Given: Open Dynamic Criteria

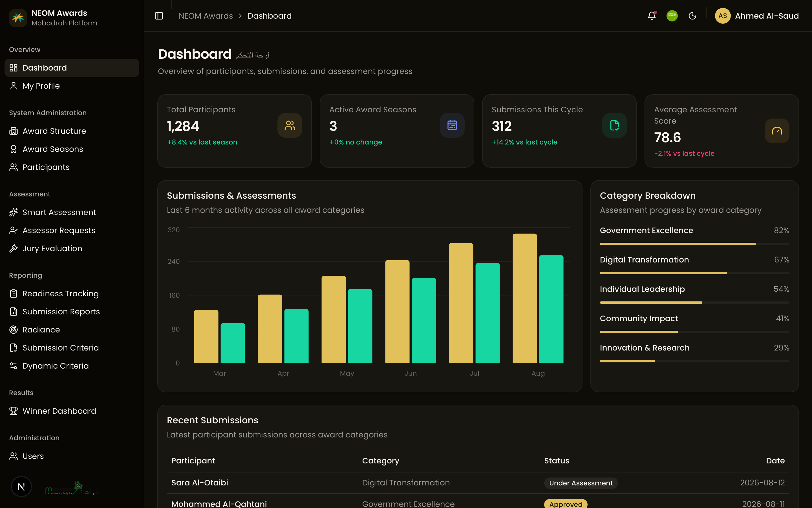Looking at the screenshot, I should pyautogui.click(x=72, y=366).
